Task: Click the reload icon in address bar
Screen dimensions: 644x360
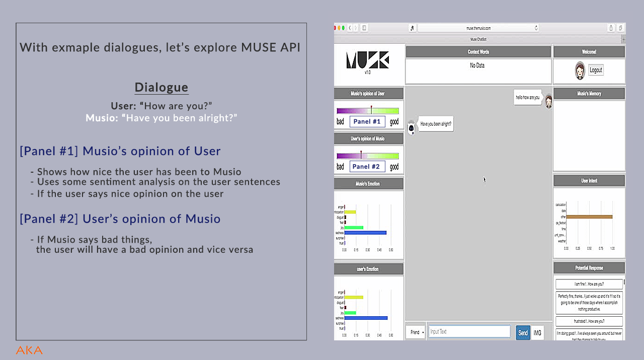Action: tap(536, 28)
